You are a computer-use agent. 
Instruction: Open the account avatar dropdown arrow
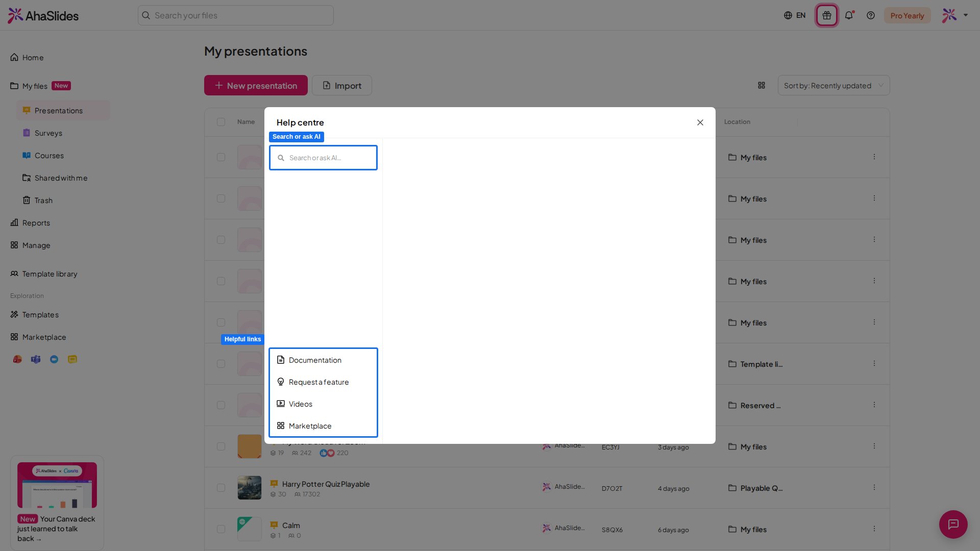click(x=966, y=15)
